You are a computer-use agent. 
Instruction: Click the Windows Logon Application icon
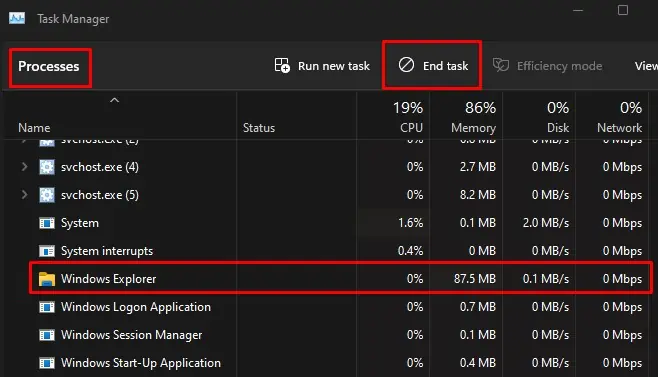coord(47,307)
